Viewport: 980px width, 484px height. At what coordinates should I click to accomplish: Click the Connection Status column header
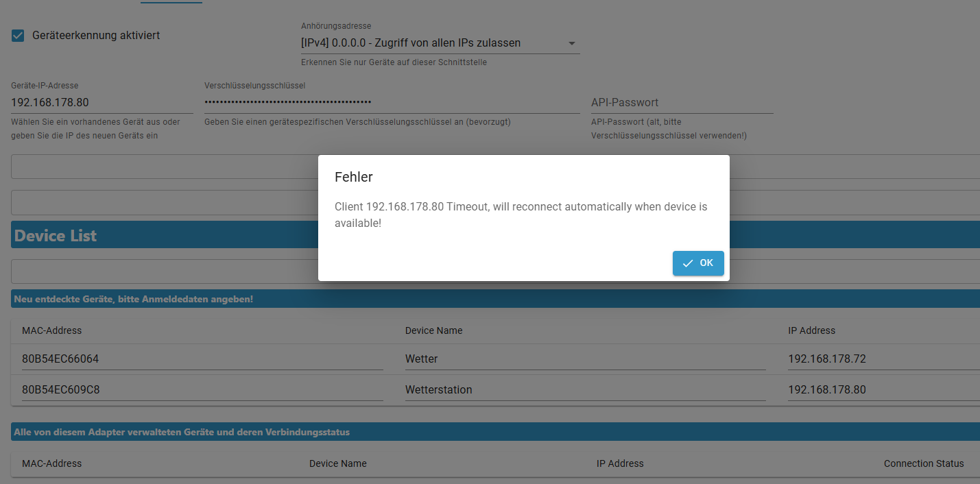(x=924, y=463)
